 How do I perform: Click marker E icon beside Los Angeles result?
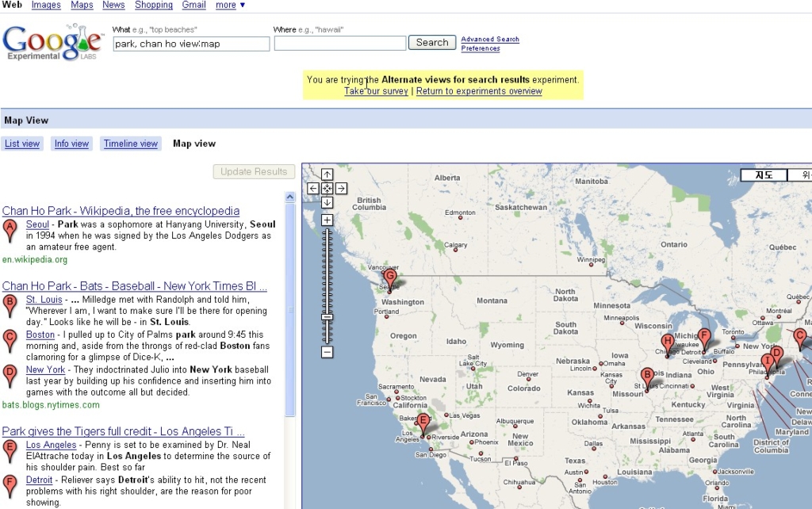10,450
